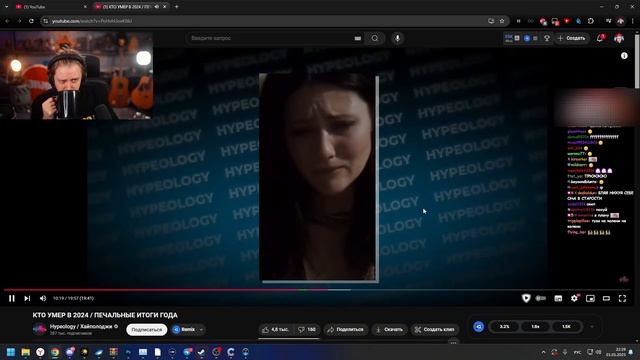
Task: Skip to the next video
Action: pos(27,298)
